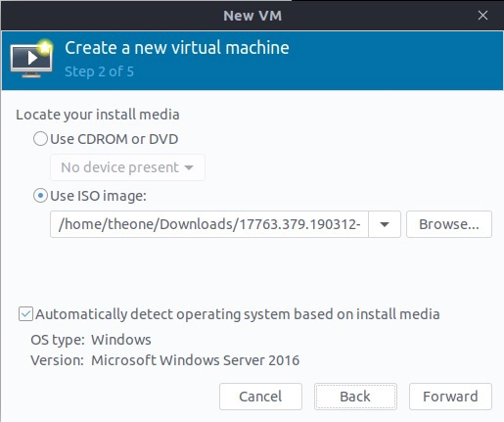The width and height of the screenshot is (504, 422).
Task: Click Browse... to locate an ISO
Action: (449, 224)
